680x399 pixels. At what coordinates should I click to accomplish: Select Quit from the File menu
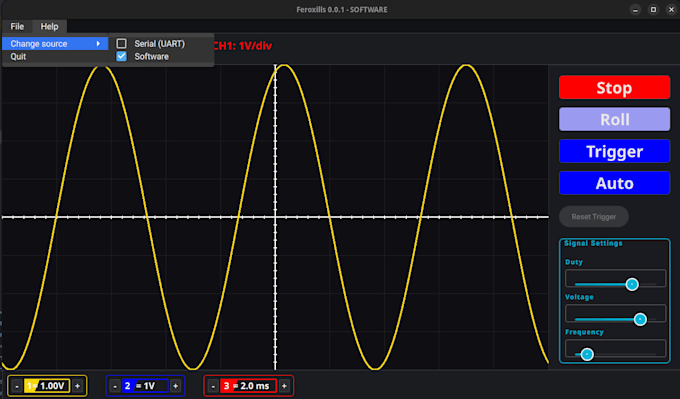pyautogui.click(x=18, y=56)
